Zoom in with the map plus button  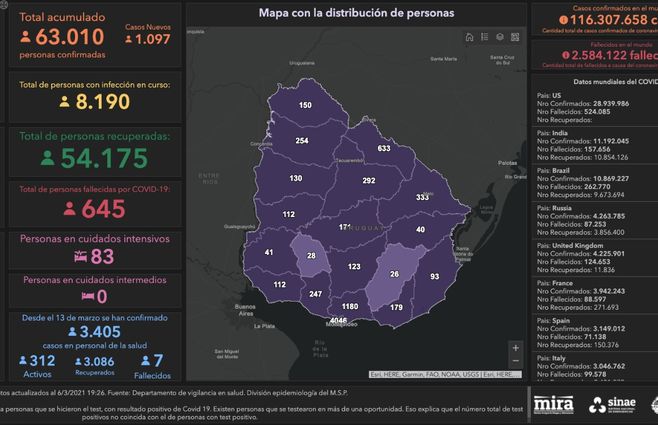(515, 348)
